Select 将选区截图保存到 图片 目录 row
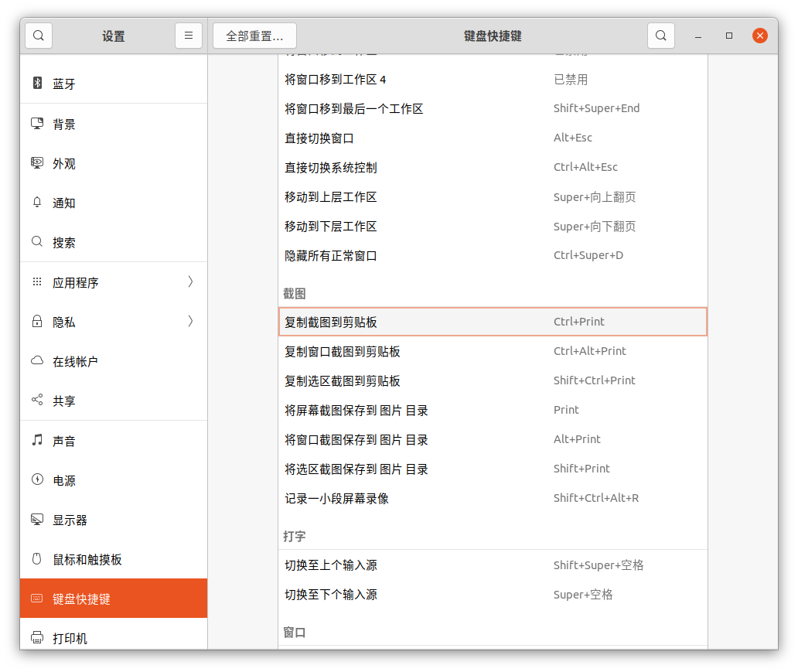 coord(493,469)
